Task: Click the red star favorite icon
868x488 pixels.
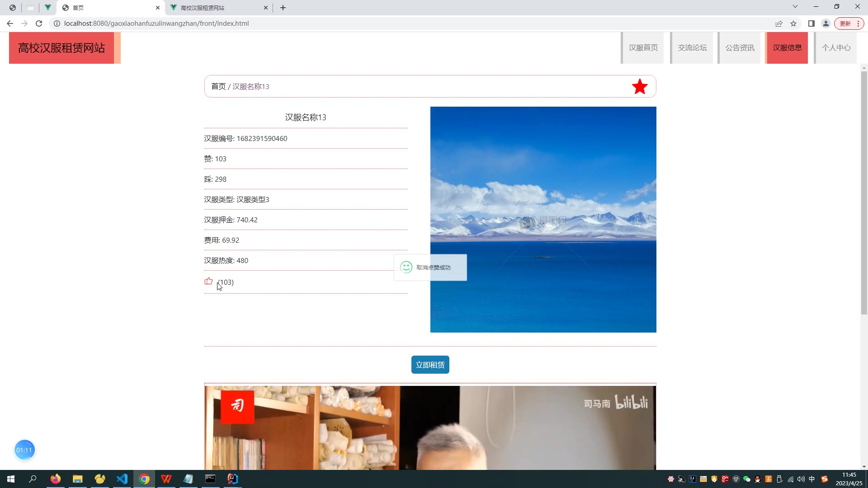Action: 640,87
